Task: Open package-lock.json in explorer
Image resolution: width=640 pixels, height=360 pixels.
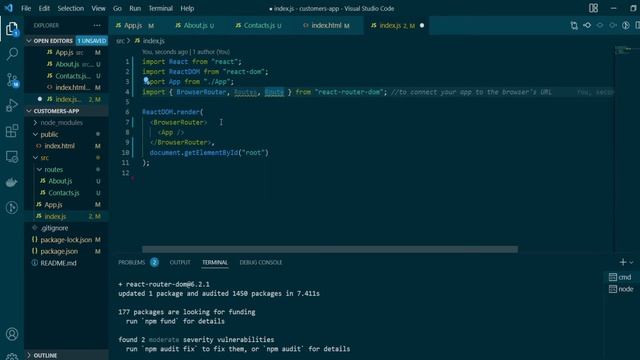Action: pyautogui.click(x=66, y=240)
